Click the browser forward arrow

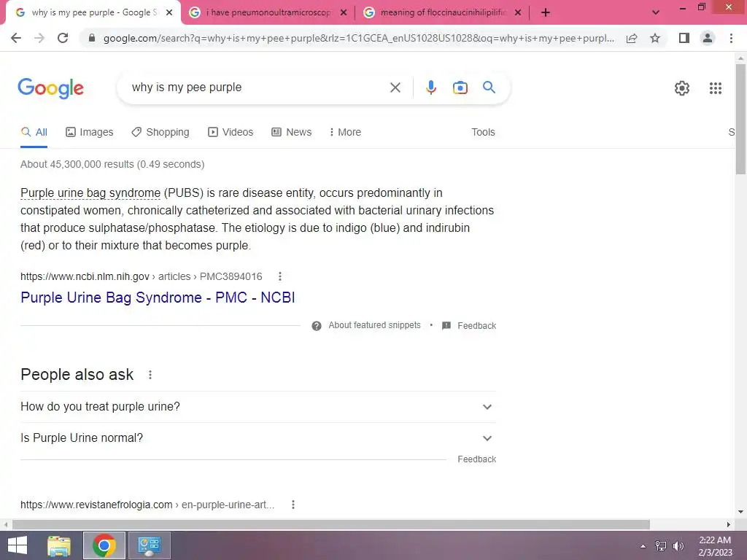point(39,38)
